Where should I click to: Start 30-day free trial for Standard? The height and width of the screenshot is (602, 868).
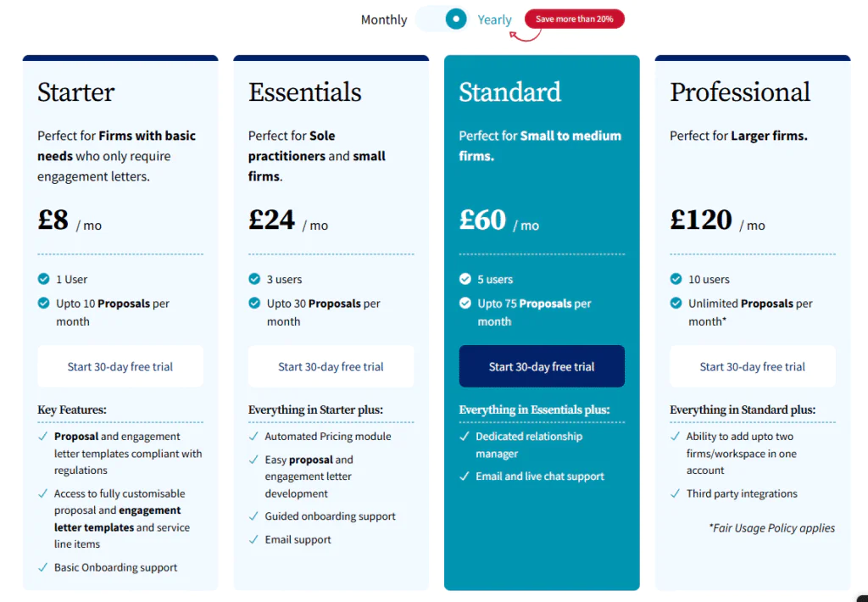tap(542, 366)
